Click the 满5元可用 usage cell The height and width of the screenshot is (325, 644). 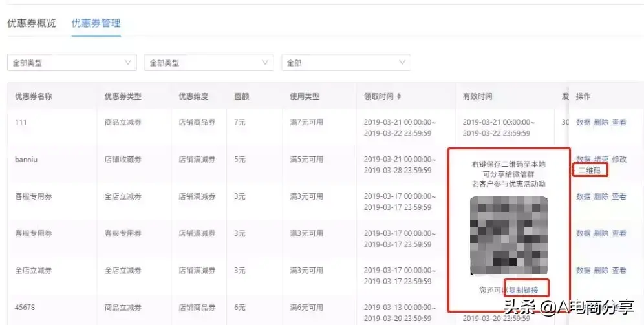(x=306, y=159)
